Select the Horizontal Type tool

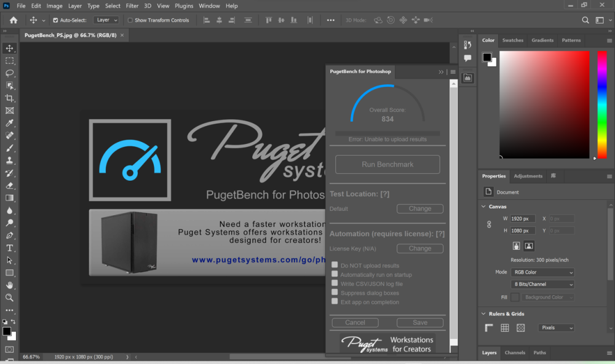point(9,248)
